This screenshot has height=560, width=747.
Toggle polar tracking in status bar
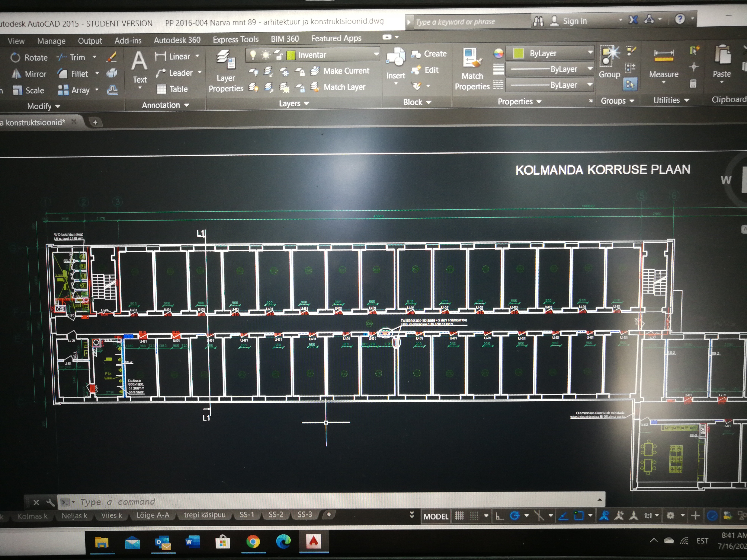tap(515, 516)
